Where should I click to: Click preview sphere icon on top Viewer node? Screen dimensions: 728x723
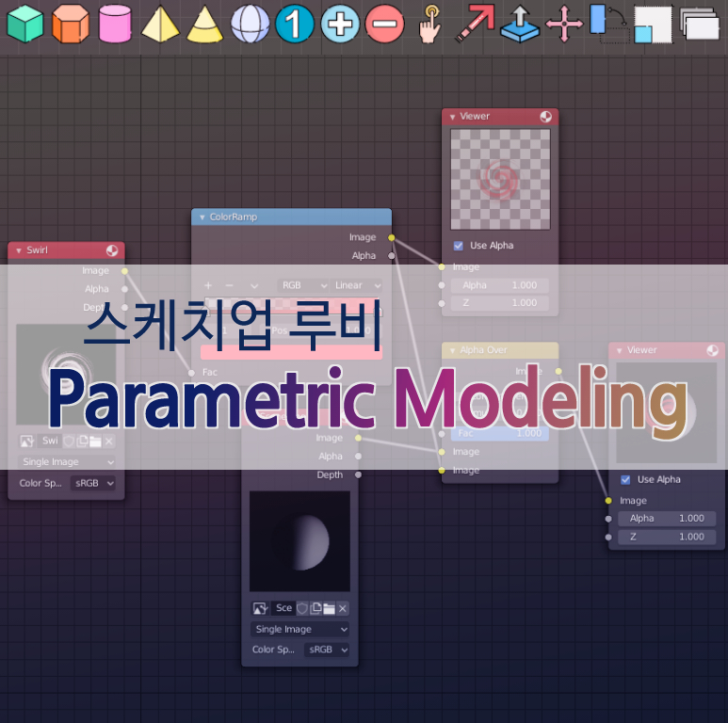546,117
